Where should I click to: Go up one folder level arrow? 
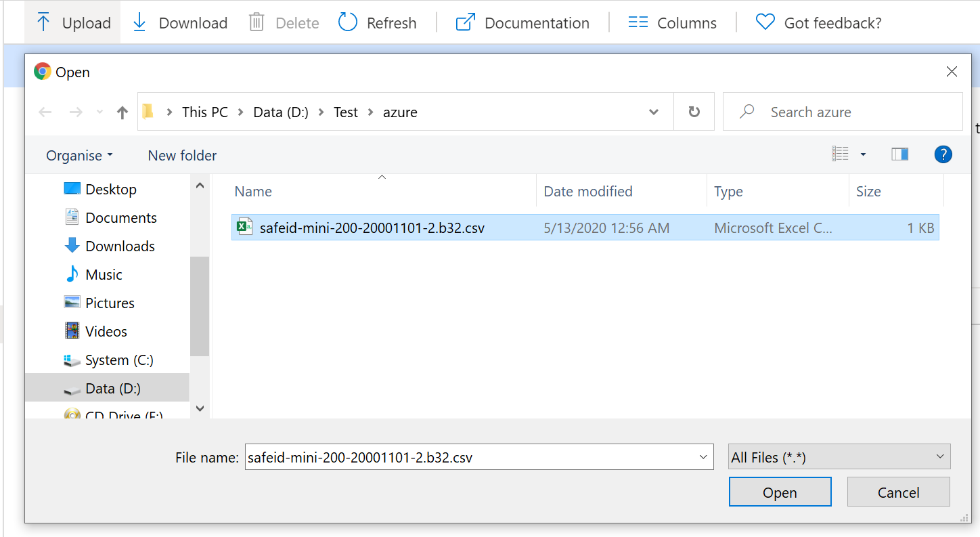point(122,112)
